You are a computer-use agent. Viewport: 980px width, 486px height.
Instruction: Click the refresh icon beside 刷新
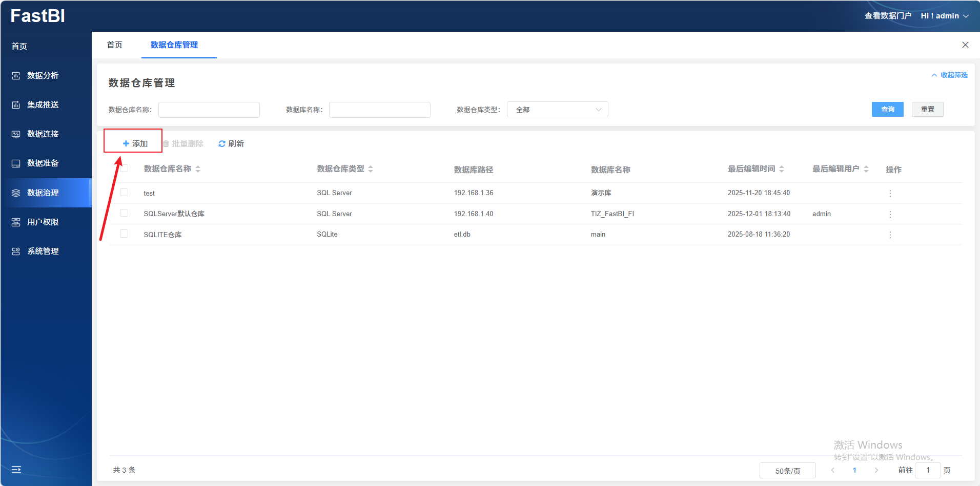click(x=221, y=144)
